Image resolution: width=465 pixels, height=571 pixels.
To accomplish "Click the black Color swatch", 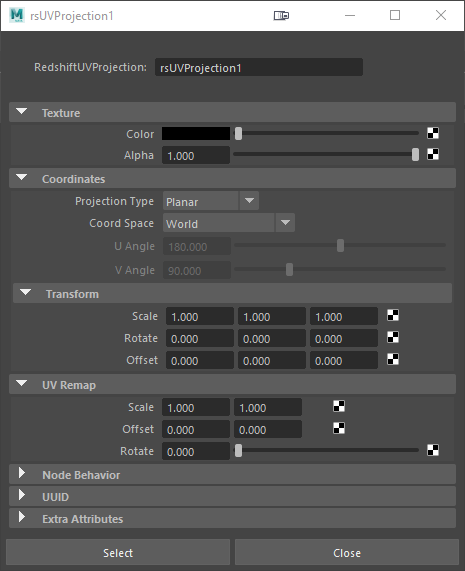I will click(x=196, y=134).
